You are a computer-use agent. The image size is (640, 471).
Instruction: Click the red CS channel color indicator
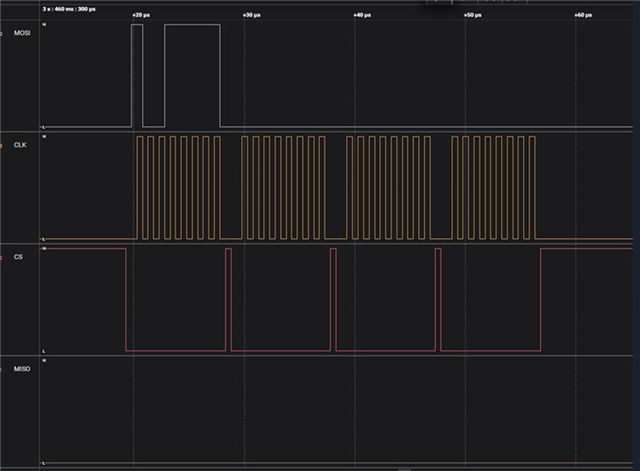coord(2,257)
